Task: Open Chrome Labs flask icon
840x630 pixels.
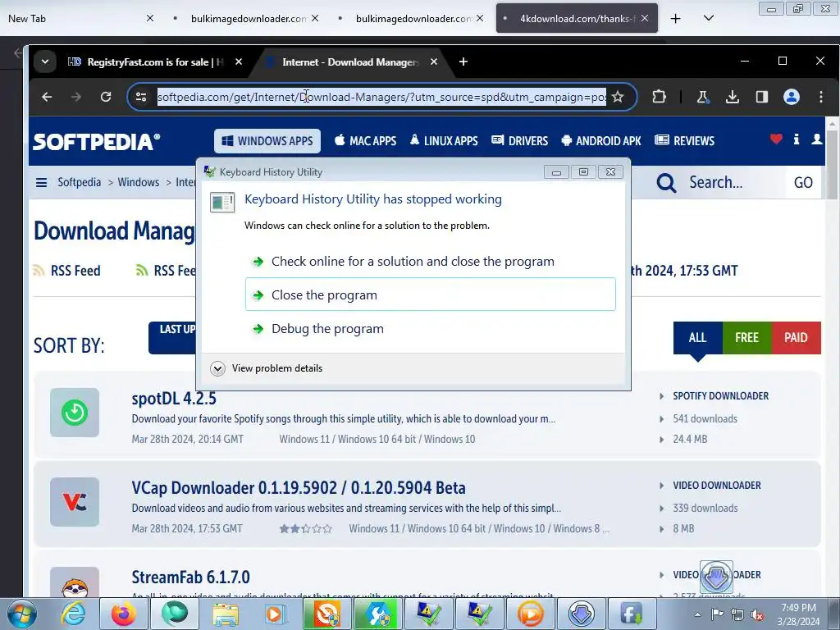Action: (702, 97)
